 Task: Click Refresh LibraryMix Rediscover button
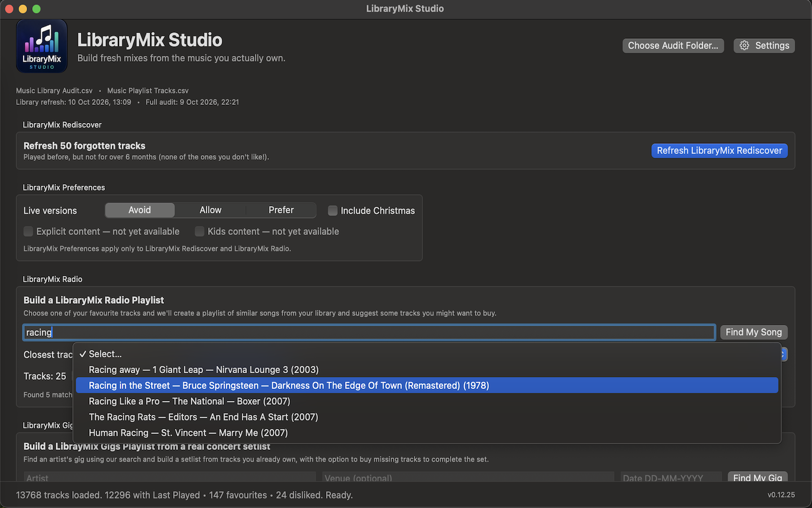(719, 151)
